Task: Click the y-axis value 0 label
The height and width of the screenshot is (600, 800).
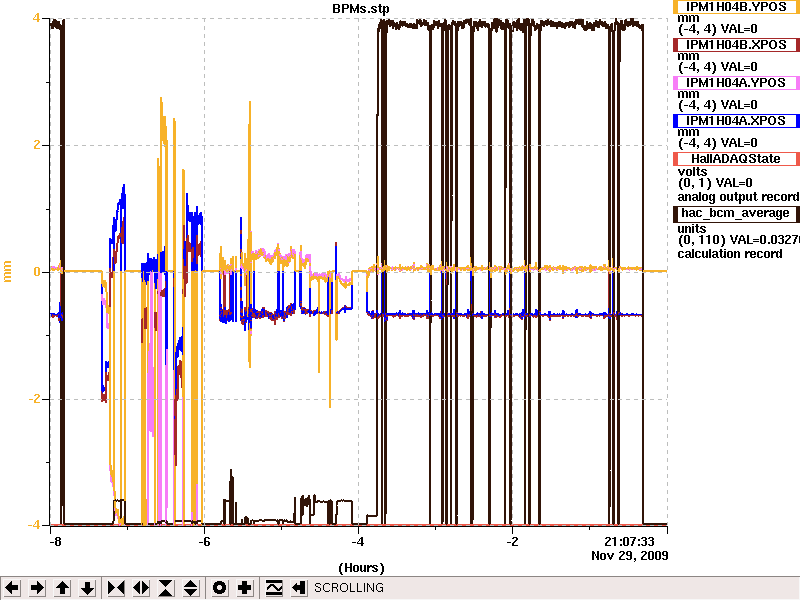Action: (37, 271)
